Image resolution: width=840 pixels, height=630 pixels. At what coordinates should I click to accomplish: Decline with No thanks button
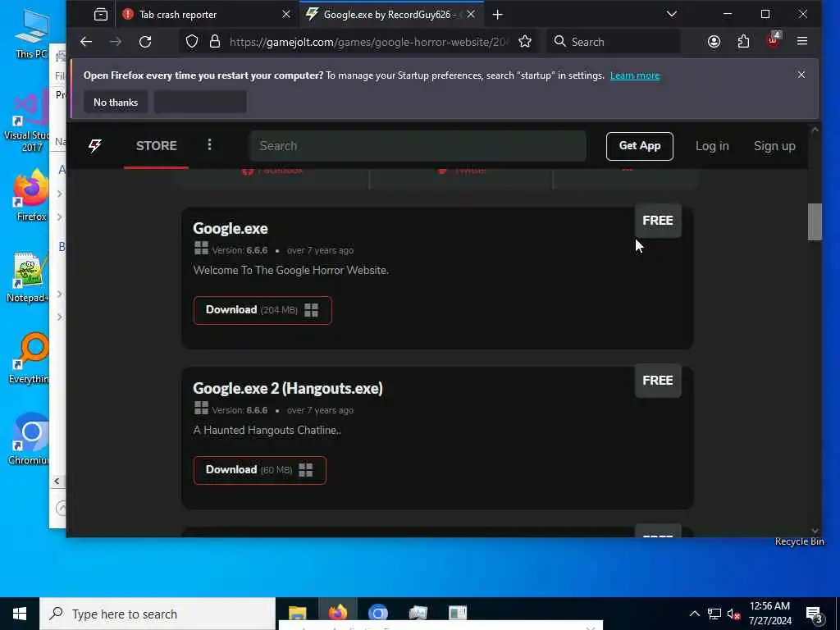116,103
